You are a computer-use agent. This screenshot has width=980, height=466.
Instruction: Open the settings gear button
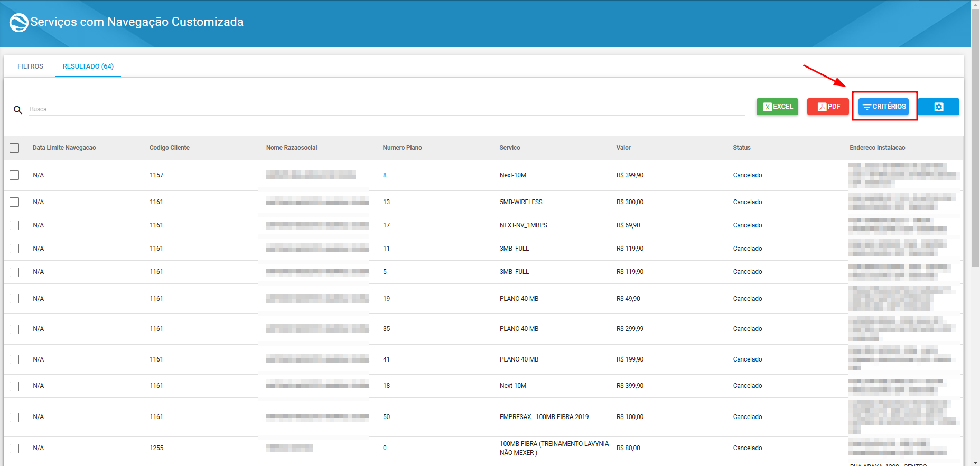[x=939, y=107]
